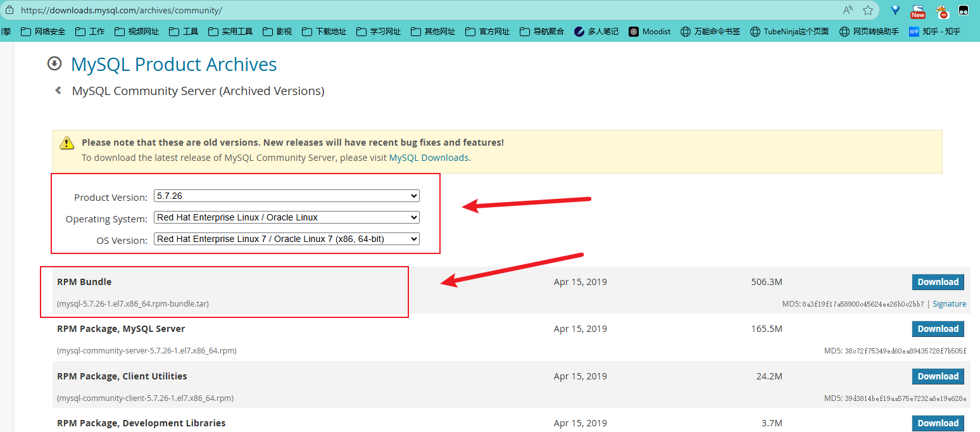The width and height of the screenshot is (980, 432).
Task: Click Apr 15, 2019 date in RPM Bundle row
Action: [581, 282]
